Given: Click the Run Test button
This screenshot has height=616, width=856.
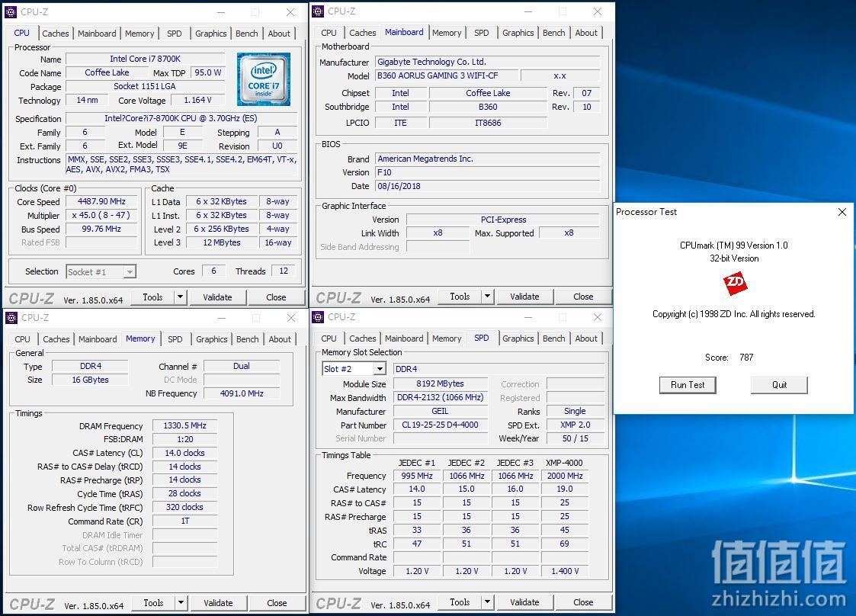Looking at the screenshot, I should tap(688, 385).
